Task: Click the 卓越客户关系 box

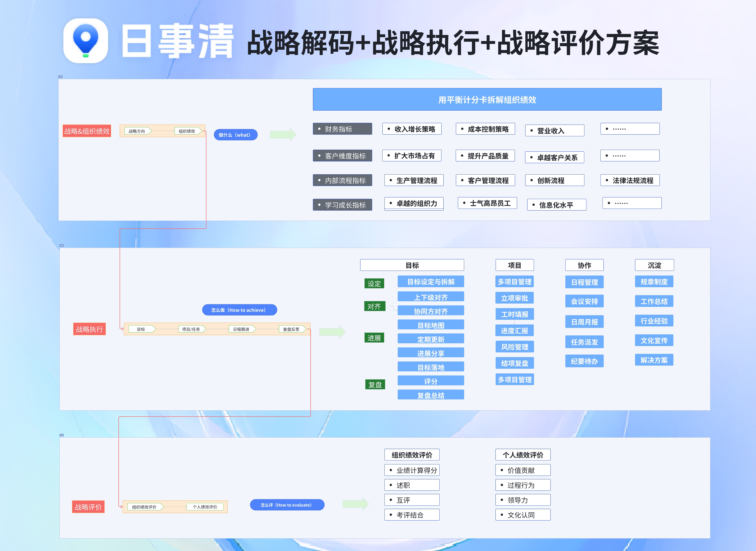Action: 555,157
